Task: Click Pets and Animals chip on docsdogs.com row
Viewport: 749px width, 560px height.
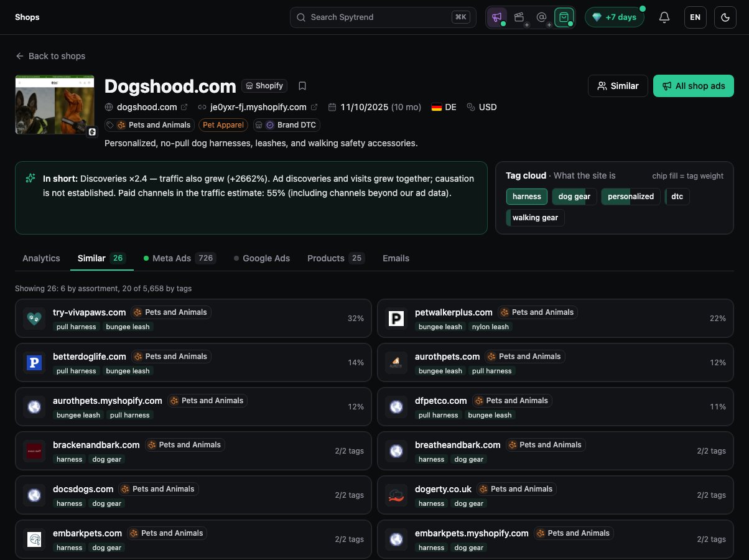Action: [x=159, y=489]
